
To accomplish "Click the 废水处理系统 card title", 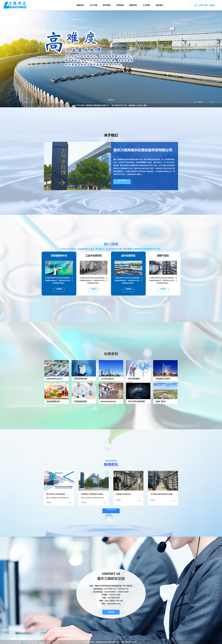I will [128, 256].
